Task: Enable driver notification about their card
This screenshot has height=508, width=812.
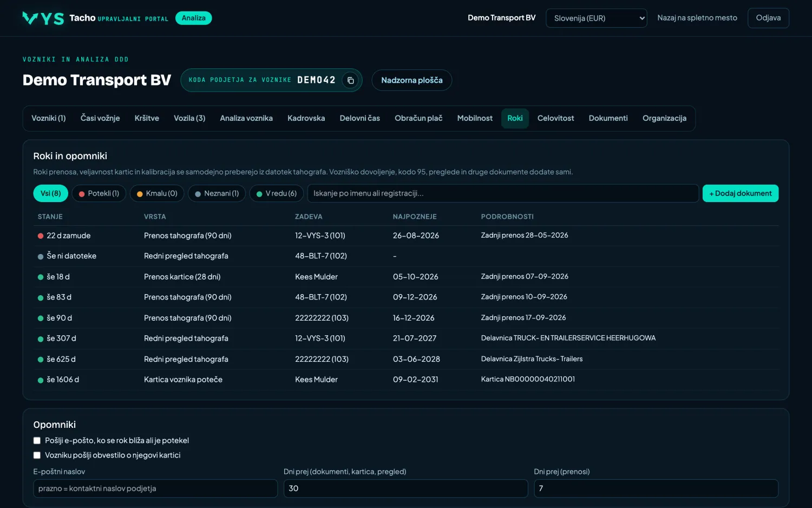Action: coord(37,455)
